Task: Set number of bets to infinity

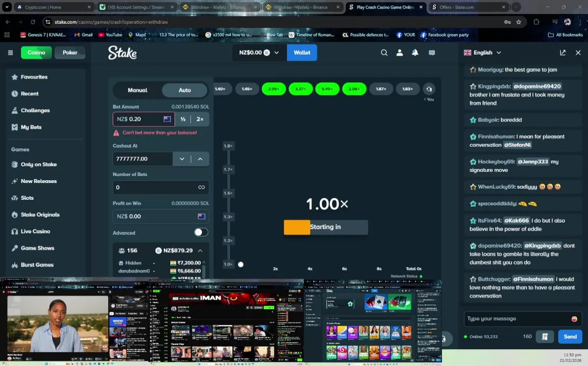Action: (x=201, y=187)
